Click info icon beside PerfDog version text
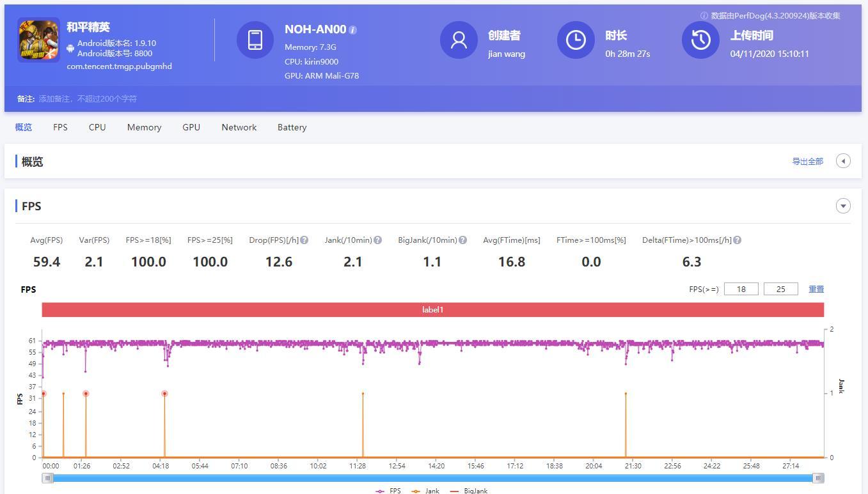This screenshot has height=494, width=868. tap(704, 15)
